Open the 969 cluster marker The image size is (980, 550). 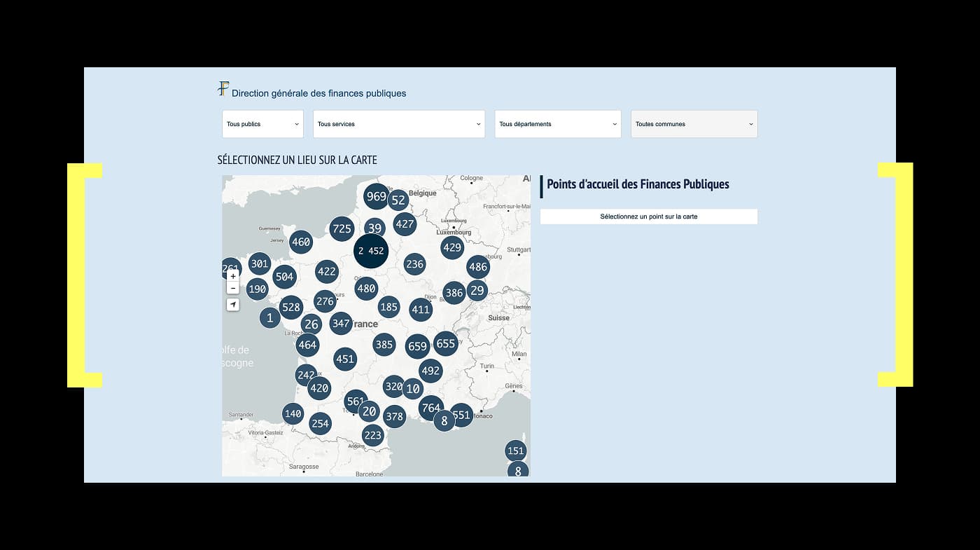click(376, 197)
